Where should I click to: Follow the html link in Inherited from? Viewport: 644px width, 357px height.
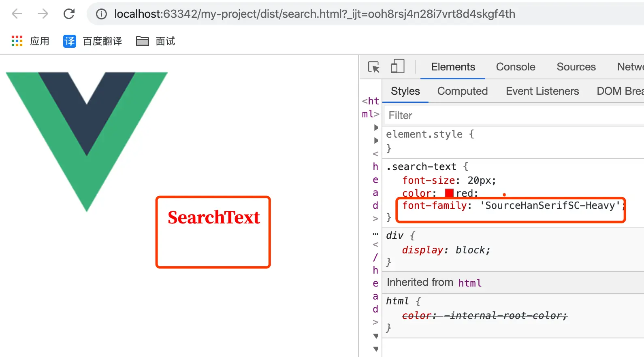pyautogui.click(x=470, y=283)
